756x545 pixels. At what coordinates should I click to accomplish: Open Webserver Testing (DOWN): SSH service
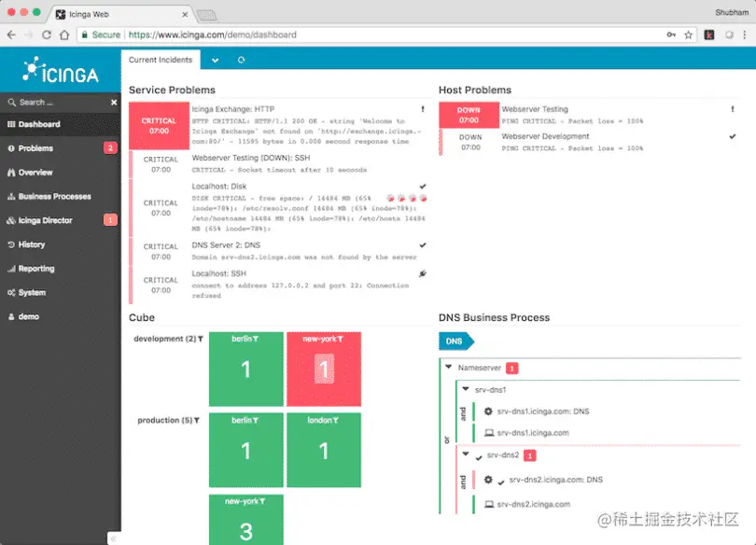point(251,158)
